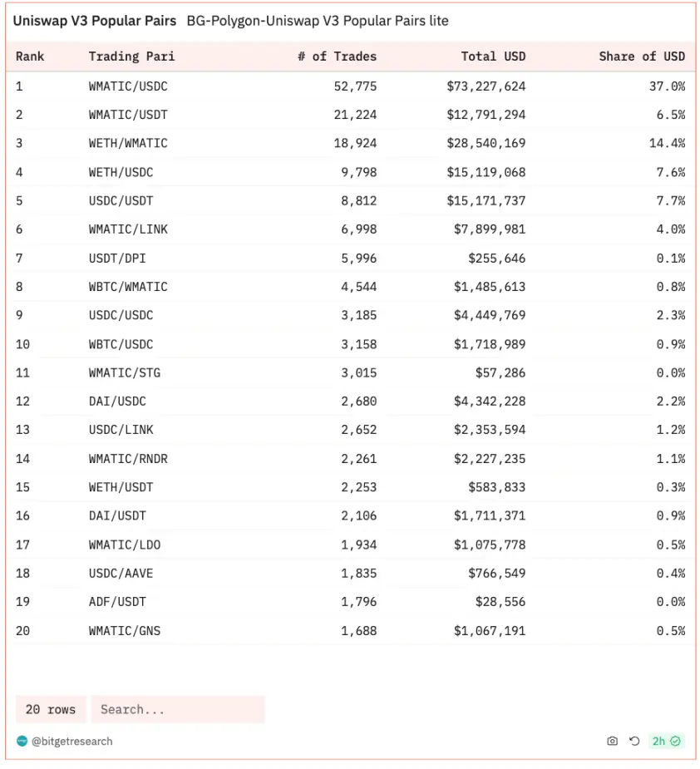Screen dimensions: 700x769
Task: Click the 2h freshness status badge
Action: (666, 741)
